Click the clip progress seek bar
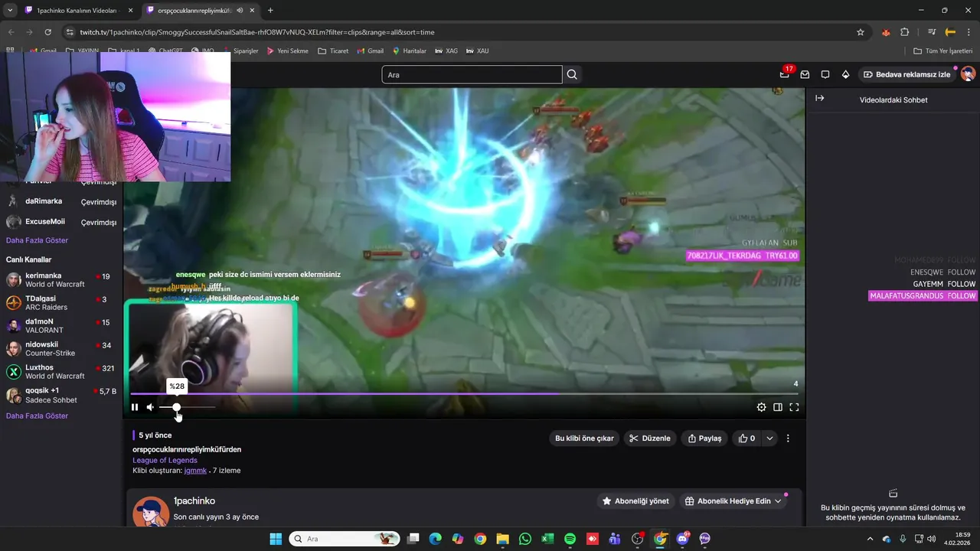 click(464, 394)
